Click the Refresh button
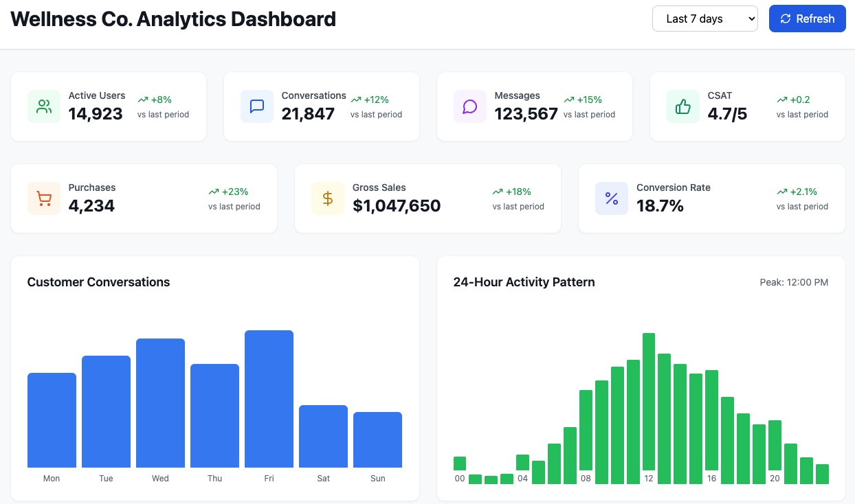 (807, 19)
